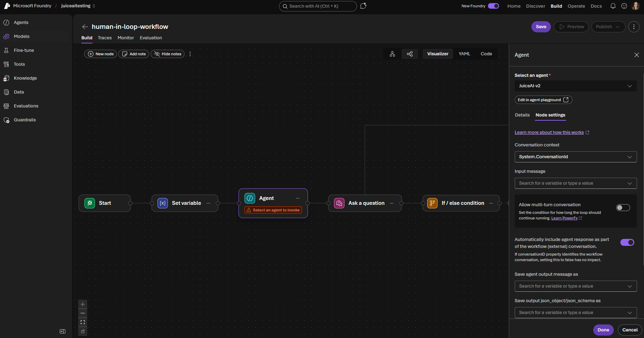Screen dimensions: 644x338
Task: Select the Visualizer view tab
Action: (x=438, y=54)
